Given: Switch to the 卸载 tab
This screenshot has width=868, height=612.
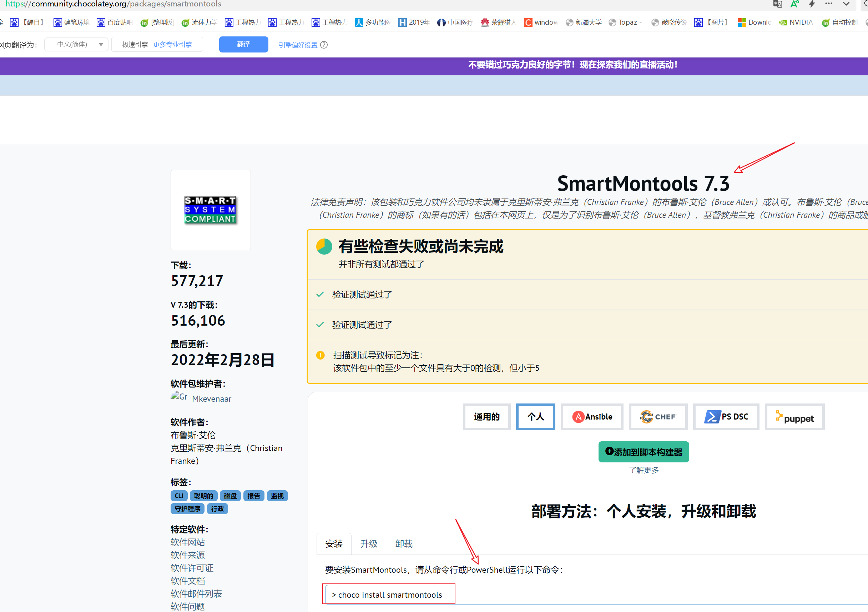Looking at the screenshot, I should [404, 543].
